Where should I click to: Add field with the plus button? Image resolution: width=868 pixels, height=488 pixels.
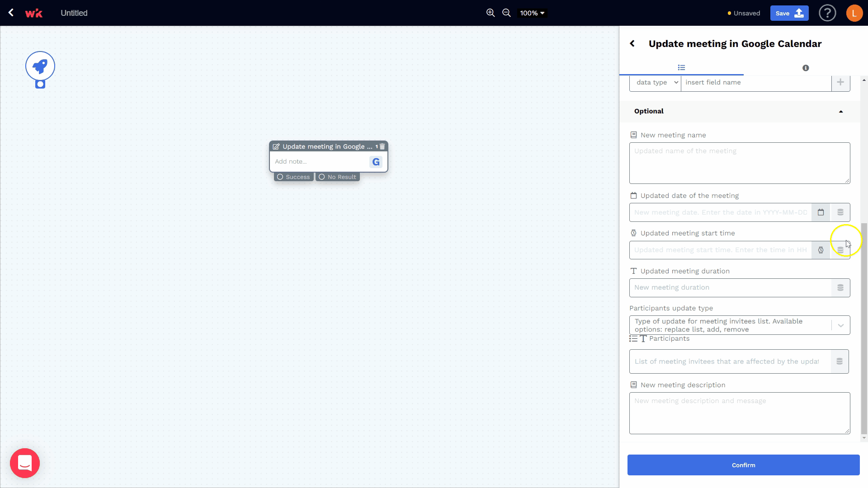(x=840, y=83)
